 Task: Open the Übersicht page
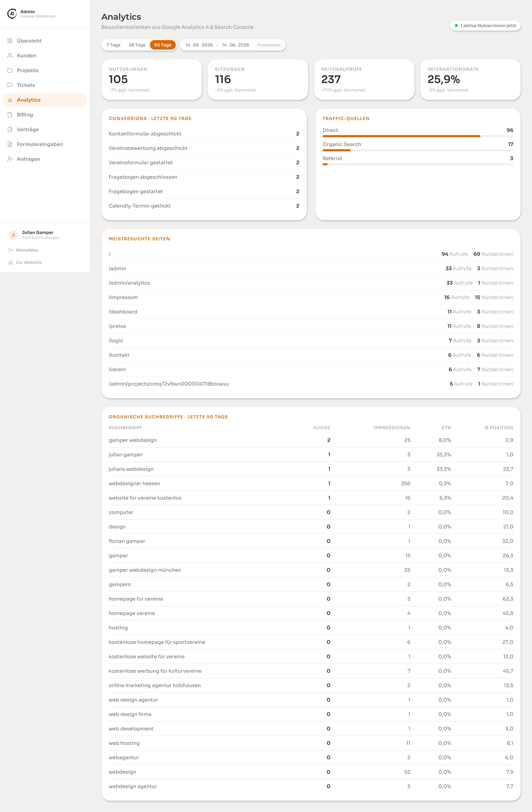pyautogui.click(x=45, y=41)
